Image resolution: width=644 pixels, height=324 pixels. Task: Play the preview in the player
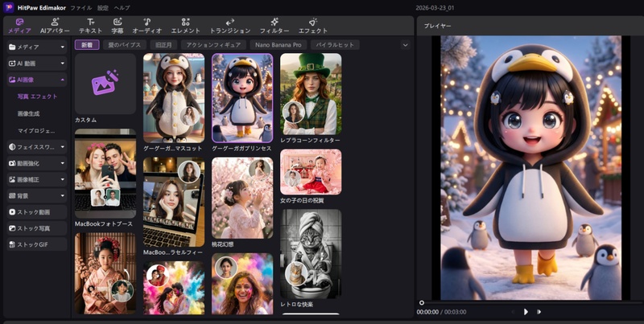[526, 312]
